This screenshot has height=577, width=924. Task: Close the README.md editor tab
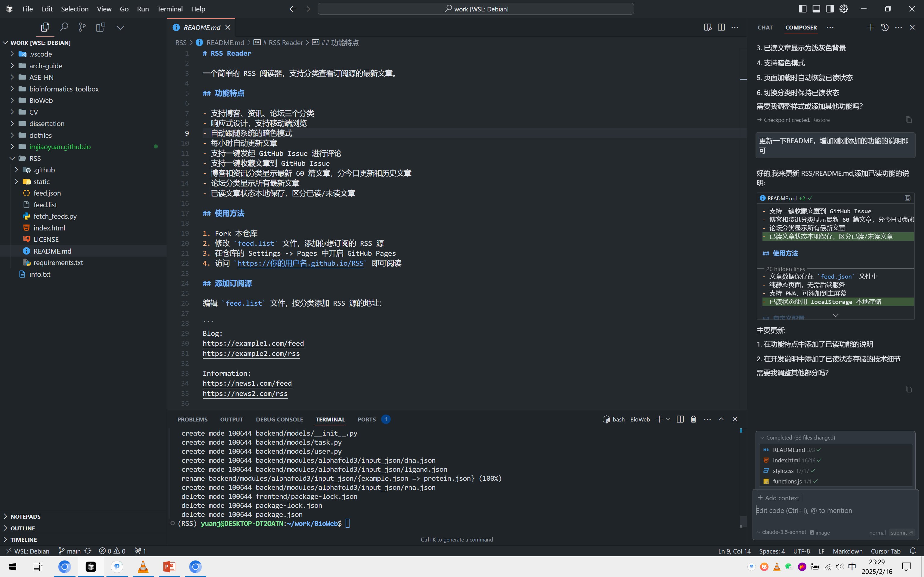coord(228,27)
